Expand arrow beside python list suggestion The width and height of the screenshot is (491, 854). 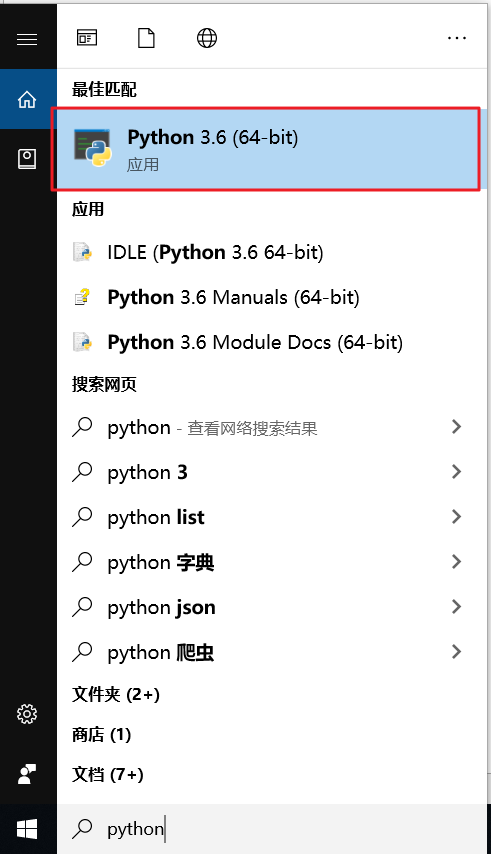pyautogui.click(x=456, y=517)
